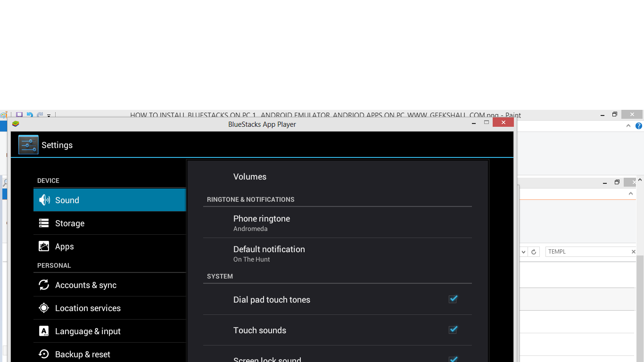Viewport: 644px width, 362px height.
Task: Change the Phone ringtone from Andromeda
Action: 262,222
